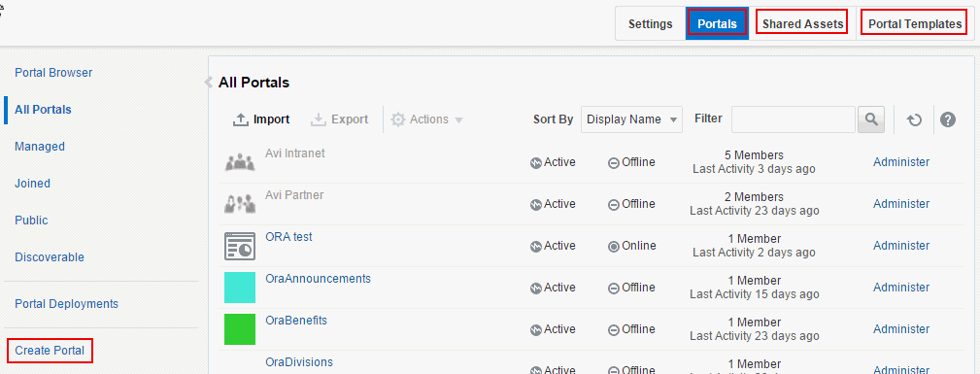
Task: Click into the Filter text field
Action: (794, 119)
